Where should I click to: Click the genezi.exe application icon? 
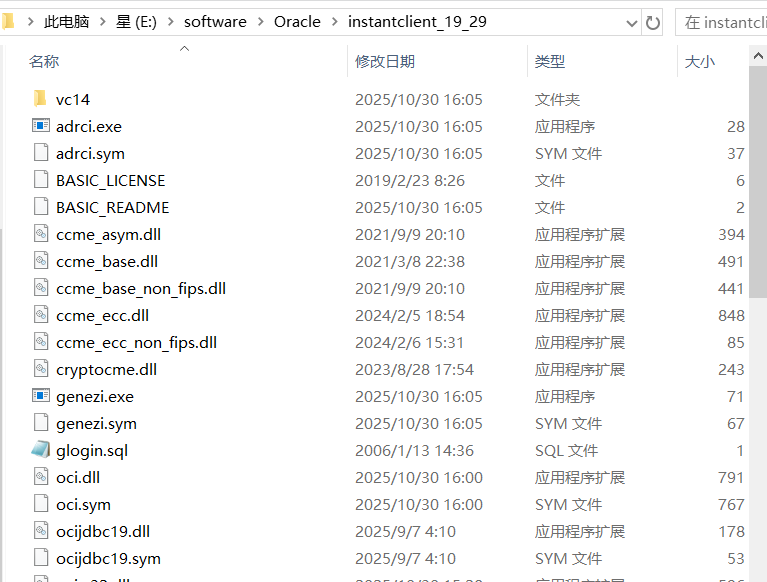pyautogui.click(x=41, y=396)
